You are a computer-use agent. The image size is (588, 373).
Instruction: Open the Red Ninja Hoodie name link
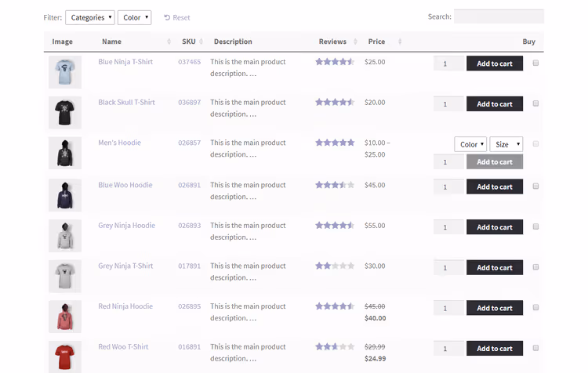click(x=125, y=306)
